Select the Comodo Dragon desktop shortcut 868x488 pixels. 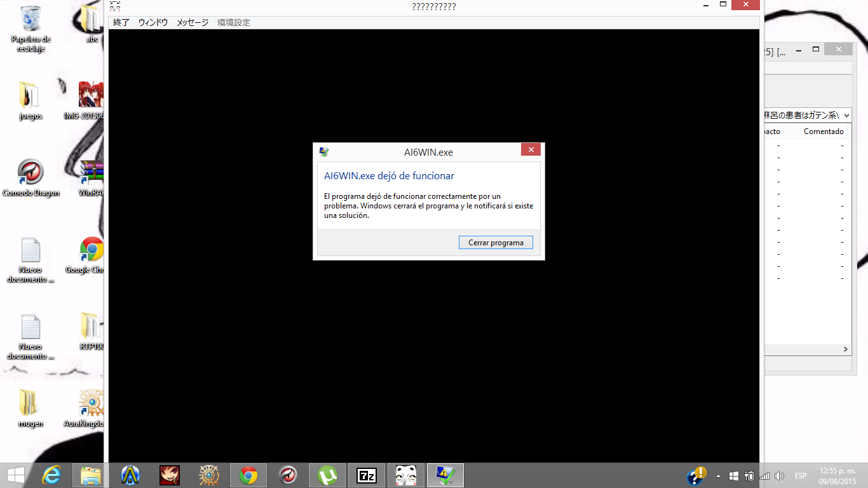tap(31, 173)
